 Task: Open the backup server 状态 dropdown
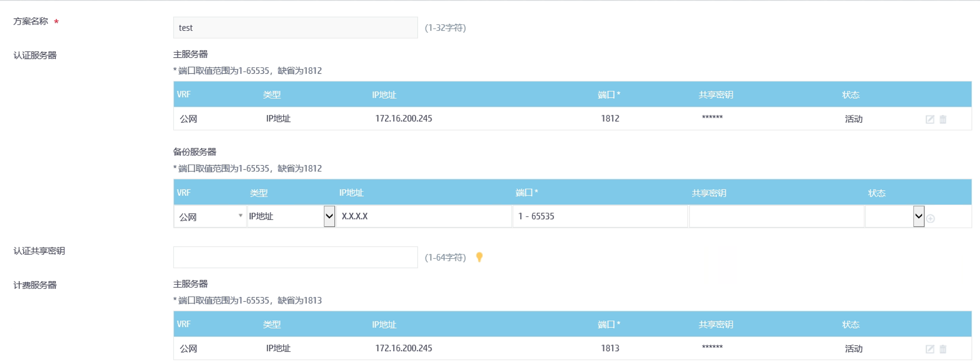894,216
